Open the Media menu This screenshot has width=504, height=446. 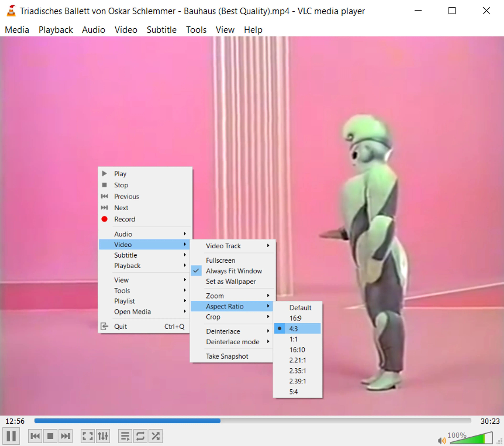[17, 30]
